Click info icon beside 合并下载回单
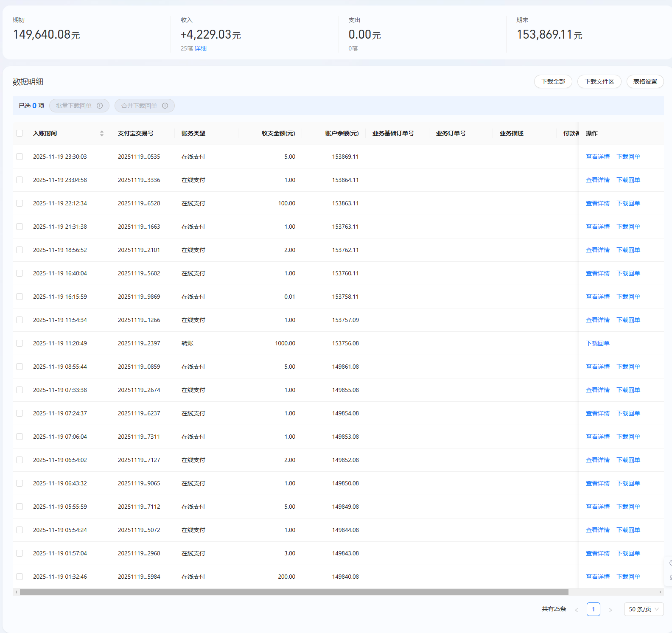 (x=165, y=106)
